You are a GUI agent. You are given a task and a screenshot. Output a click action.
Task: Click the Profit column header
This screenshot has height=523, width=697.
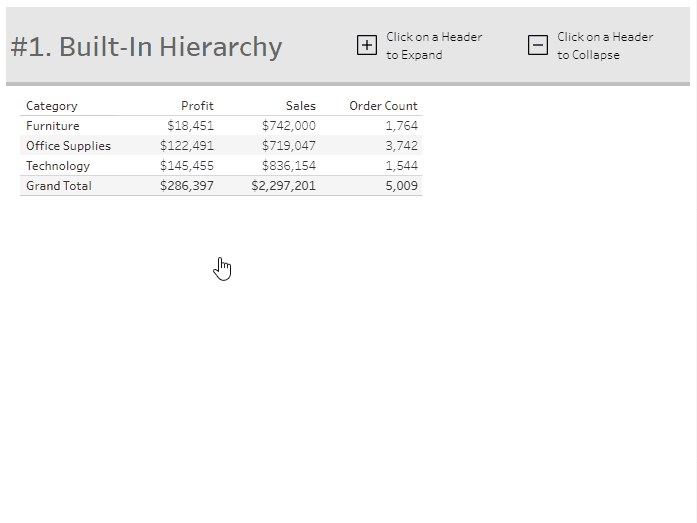tap(197, 106)
